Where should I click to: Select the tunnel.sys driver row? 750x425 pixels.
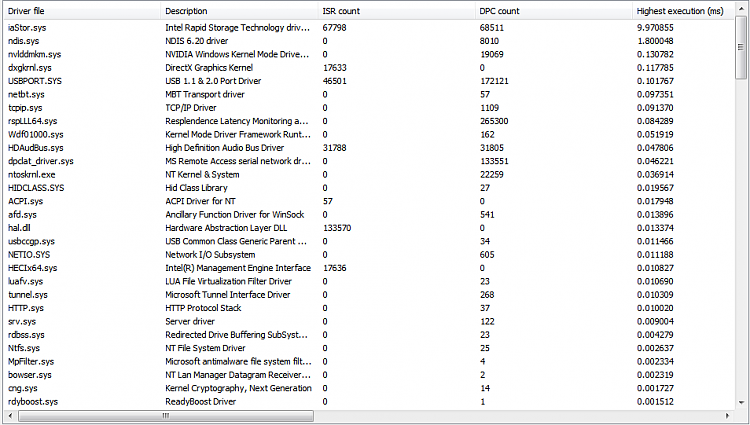coord(369,295)
